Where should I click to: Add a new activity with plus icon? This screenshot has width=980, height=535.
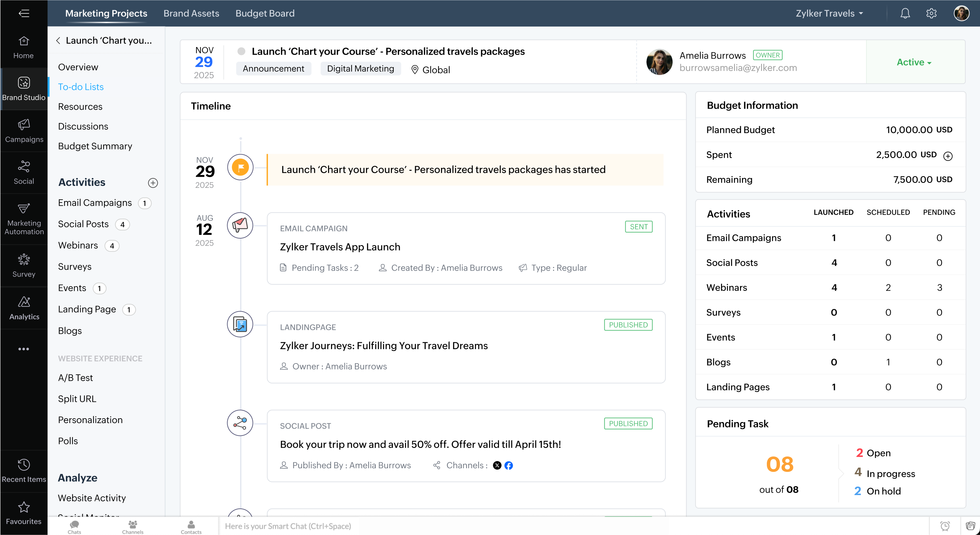[153, 183]
